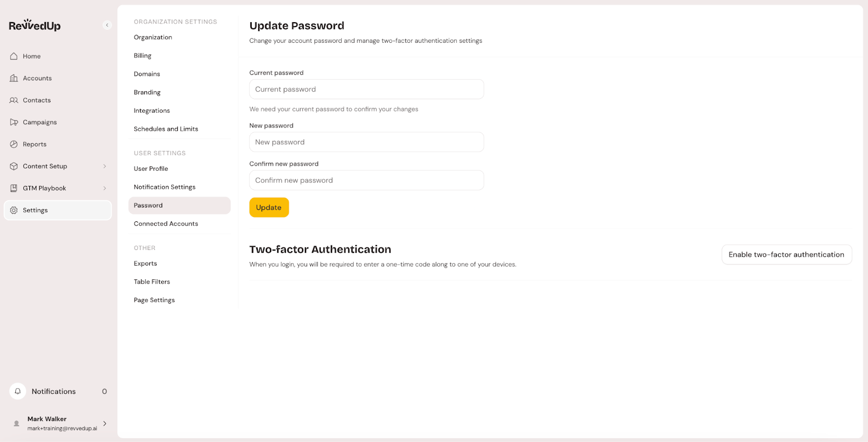Expand the GTM Playbook chevron

pyautogui.click(x=105, y=188)
